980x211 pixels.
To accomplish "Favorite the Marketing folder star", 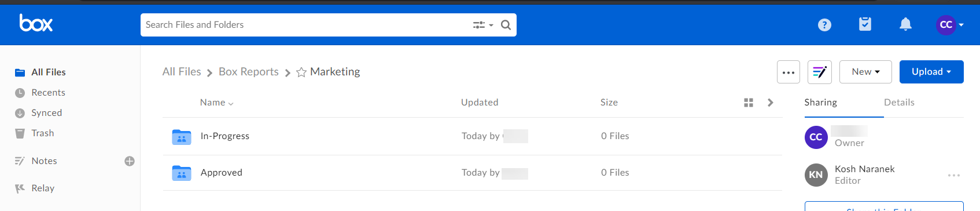I will pos(301,72).
